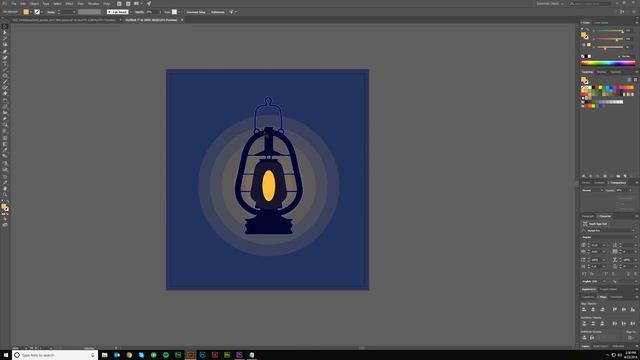
Task: Toggle Small Caps in Character panel
Action: [x=592, y=273]
